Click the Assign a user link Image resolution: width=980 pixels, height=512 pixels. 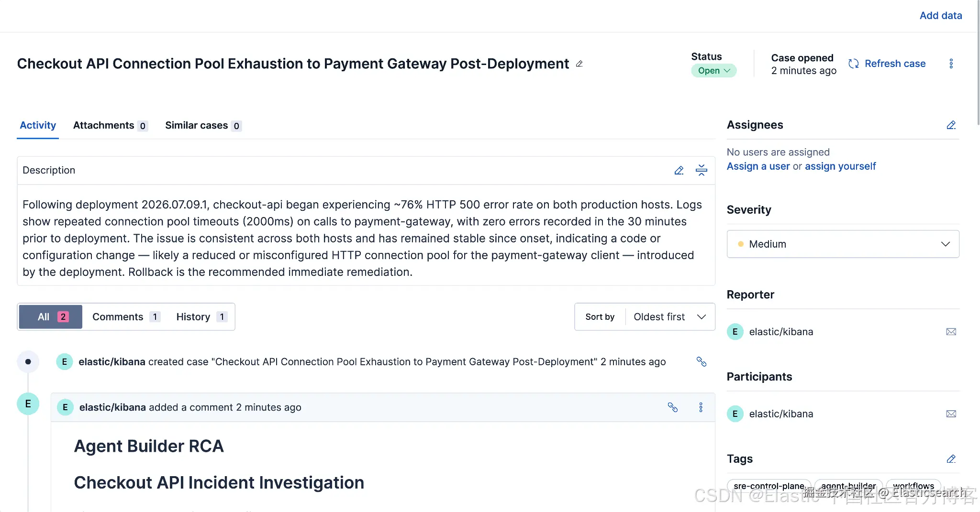point(758,166)
